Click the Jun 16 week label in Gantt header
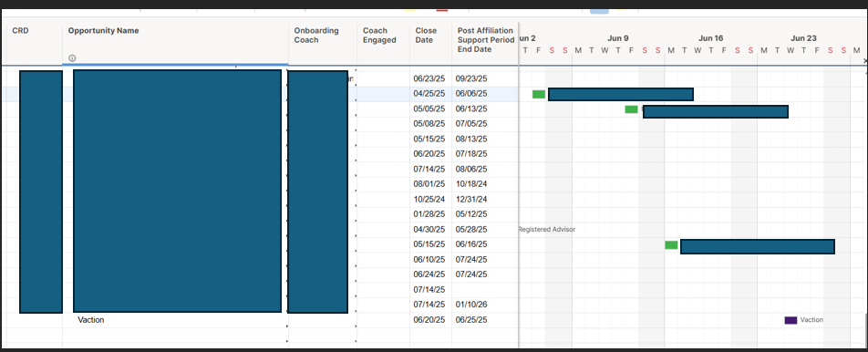Image resolution: width=868 pixels, height=352 pixels. pos(711,38)
